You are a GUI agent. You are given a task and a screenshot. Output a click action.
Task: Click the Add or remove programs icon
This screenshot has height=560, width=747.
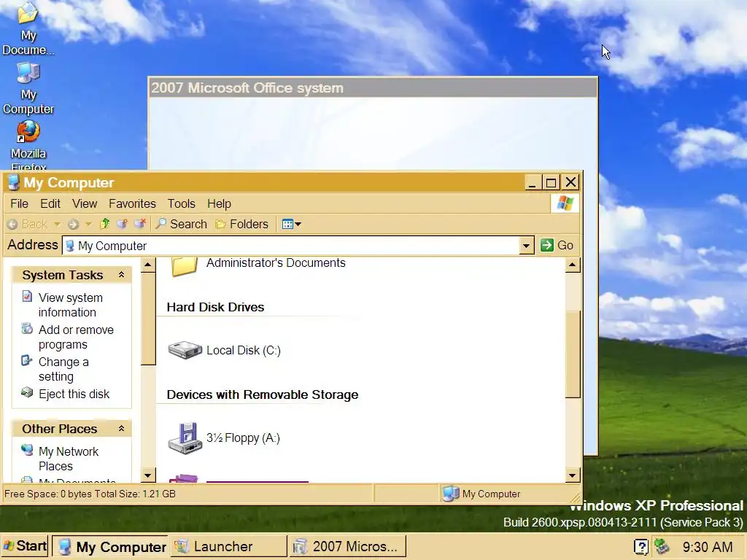27,329
